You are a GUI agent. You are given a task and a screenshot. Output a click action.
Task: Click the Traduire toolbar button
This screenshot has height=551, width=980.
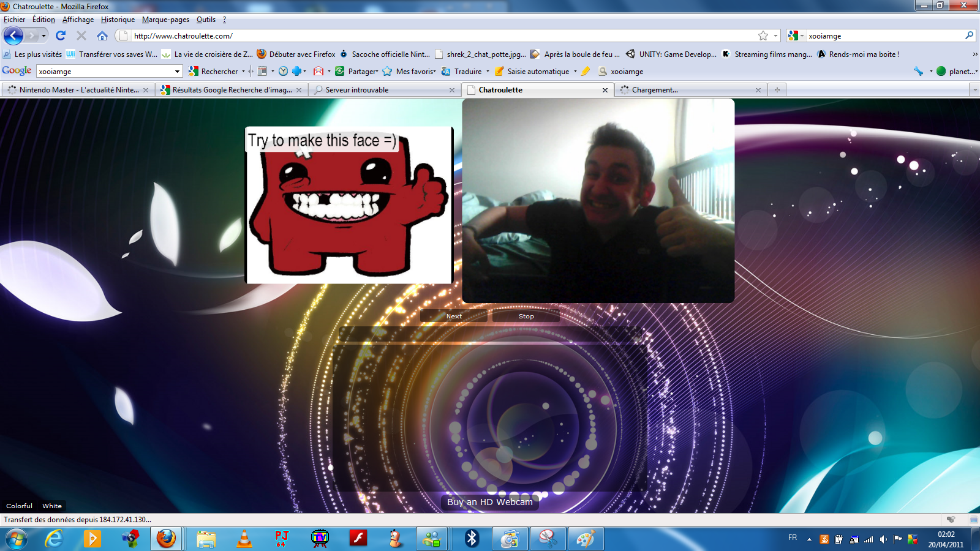pyautogui.click(x=461, y=71)
